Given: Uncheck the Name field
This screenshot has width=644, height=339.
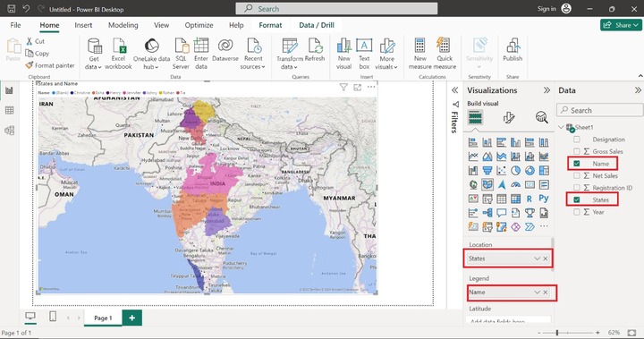Looking at the screenshot, I should 577,164.
